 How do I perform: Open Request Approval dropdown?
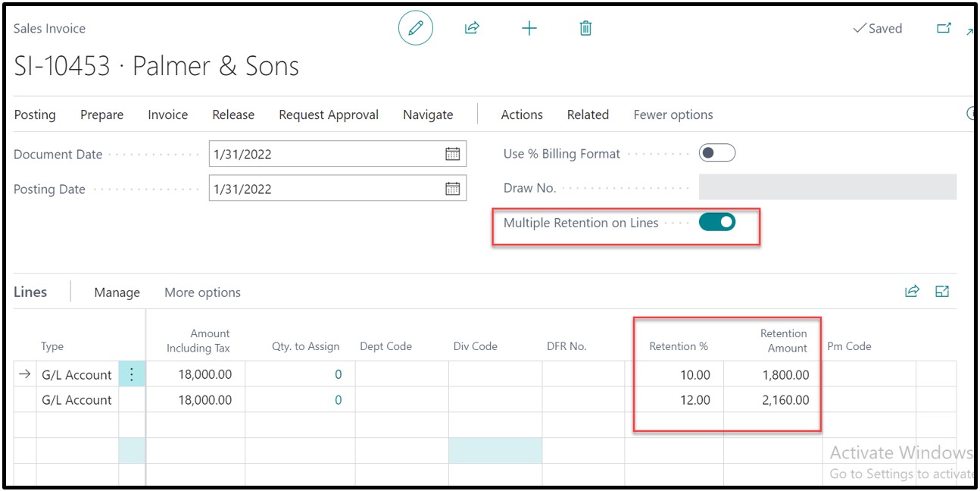click(x=329, y=115)
